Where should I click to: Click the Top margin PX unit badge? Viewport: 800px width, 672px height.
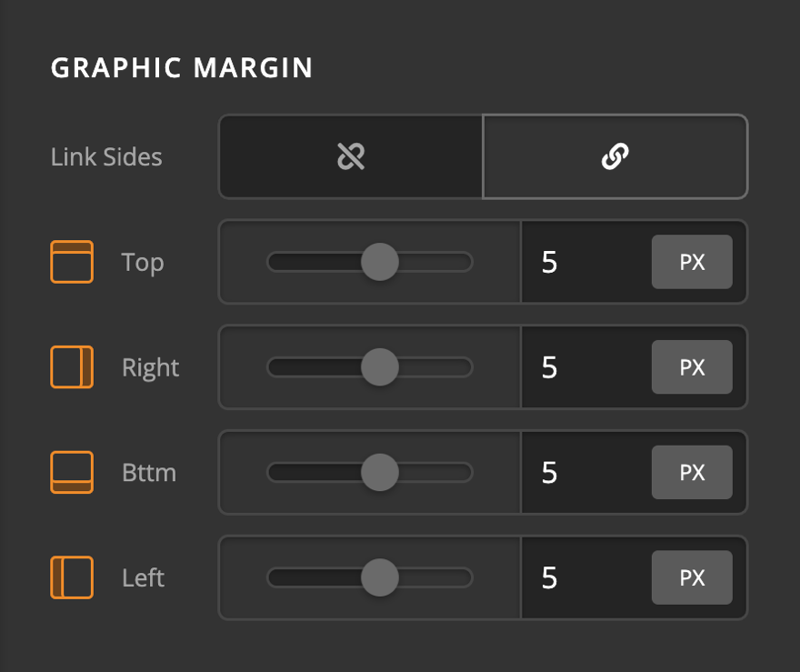[x=692, y=262]
